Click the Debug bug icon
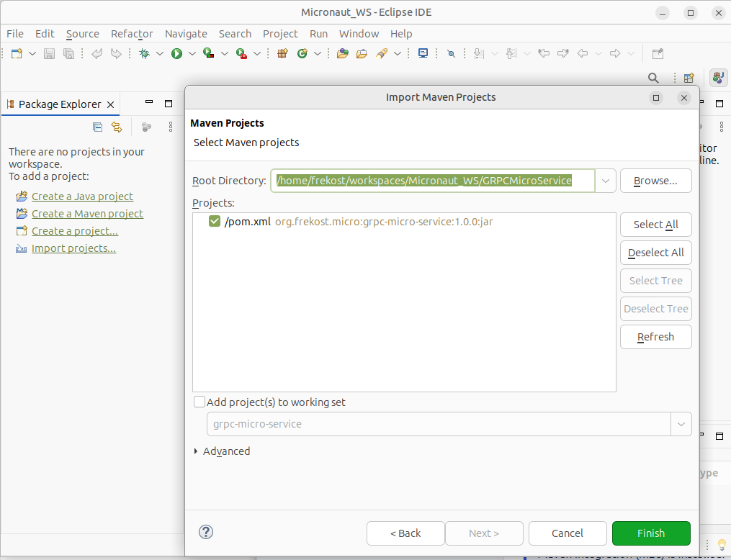 tap(145, 53)
